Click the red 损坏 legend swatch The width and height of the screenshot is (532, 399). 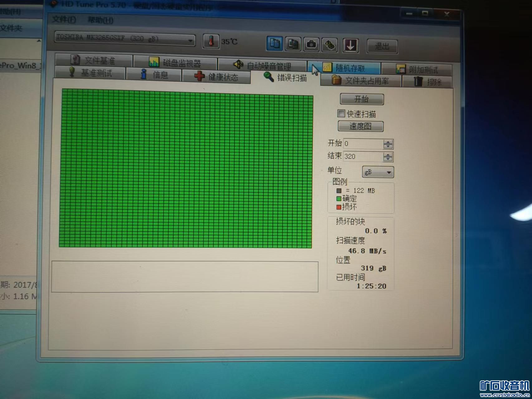pos(339,207)
